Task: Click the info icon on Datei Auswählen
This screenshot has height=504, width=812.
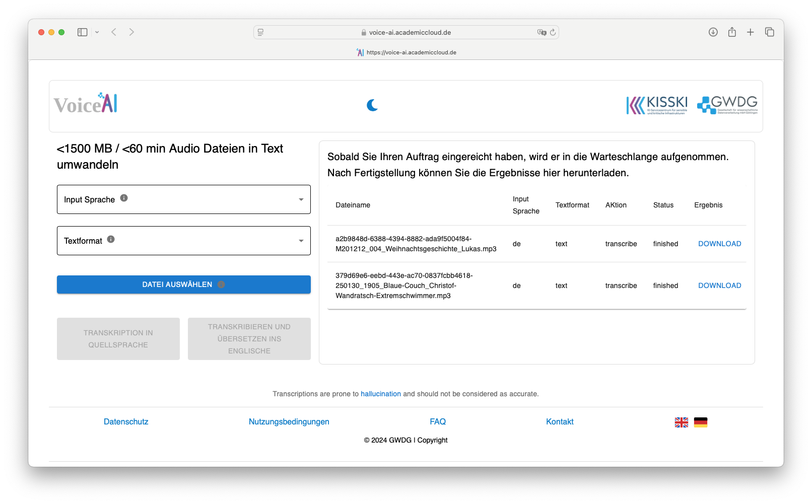Action: (221, 284)
